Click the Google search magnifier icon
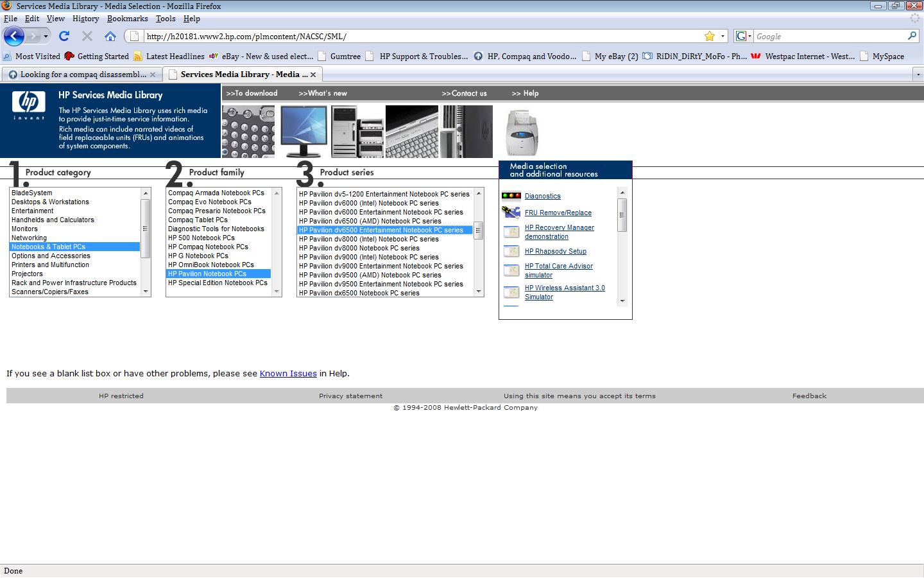 coord(912,36)
